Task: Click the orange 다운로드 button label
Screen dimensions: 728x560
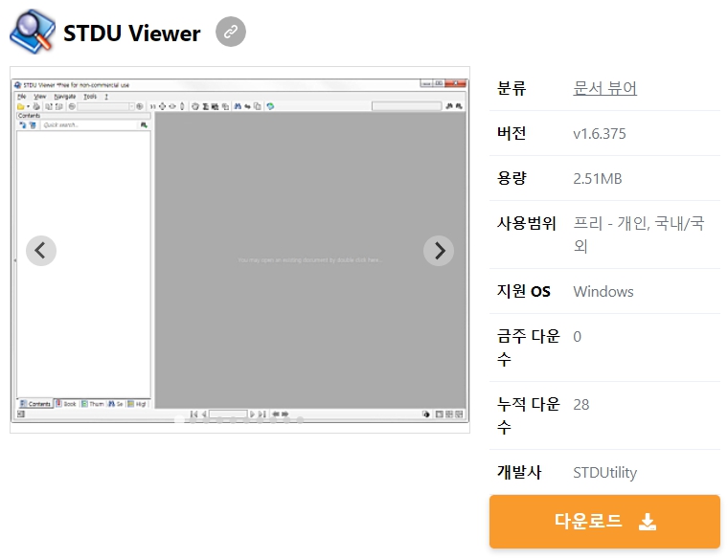Action: point(587,522)
